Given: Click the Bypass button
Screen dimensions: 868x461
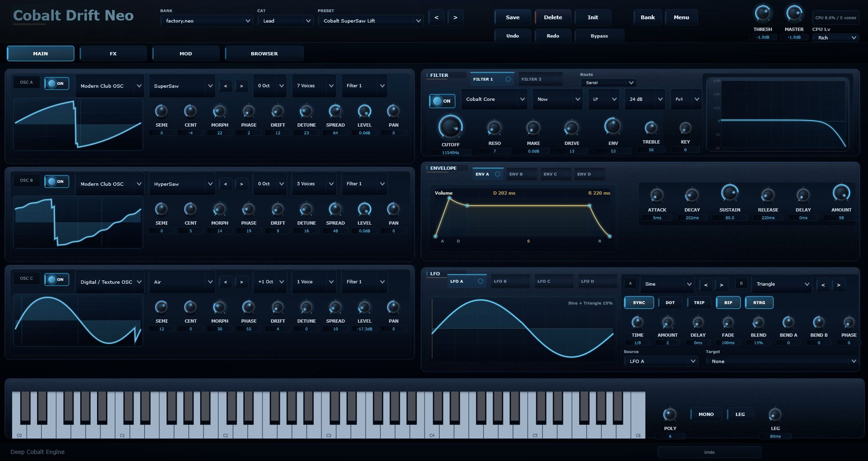Looking at the screenshot, I should [599, 36].
